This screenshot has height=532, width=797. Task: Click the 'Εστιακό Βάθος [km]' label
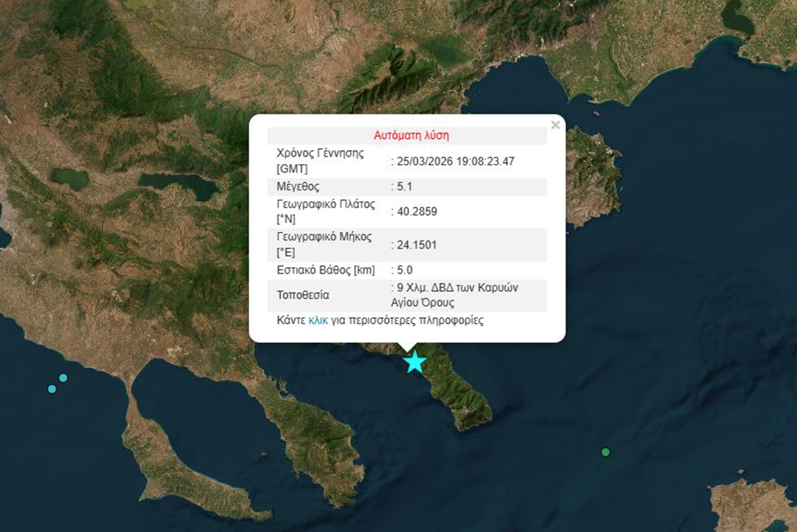[325, 270]
